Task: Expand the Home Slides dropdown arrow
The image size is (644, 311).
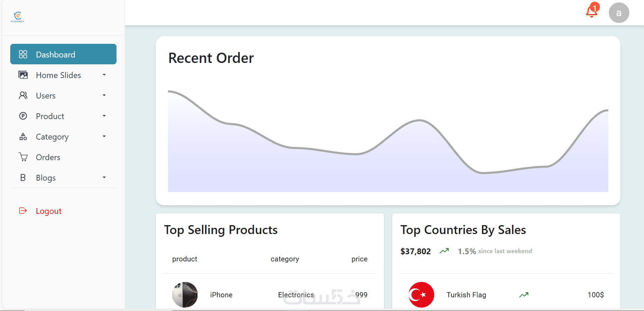Action: 104,75
